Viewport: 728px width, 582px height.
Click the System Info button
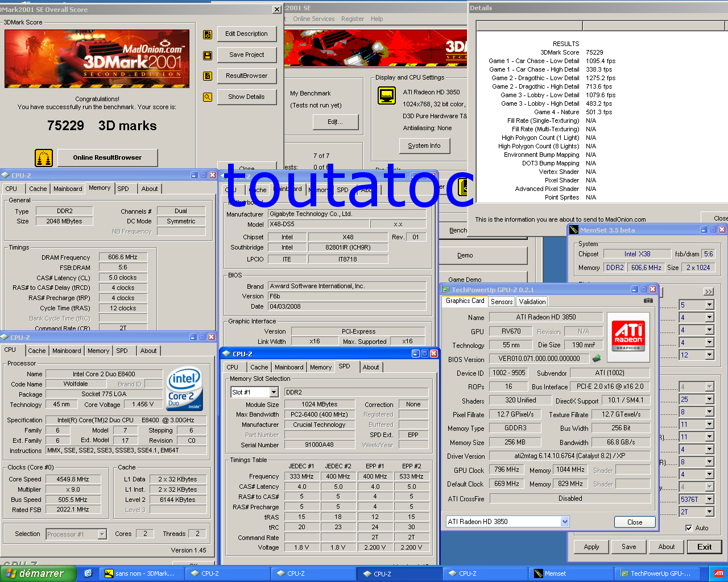(x=424, y=146)
